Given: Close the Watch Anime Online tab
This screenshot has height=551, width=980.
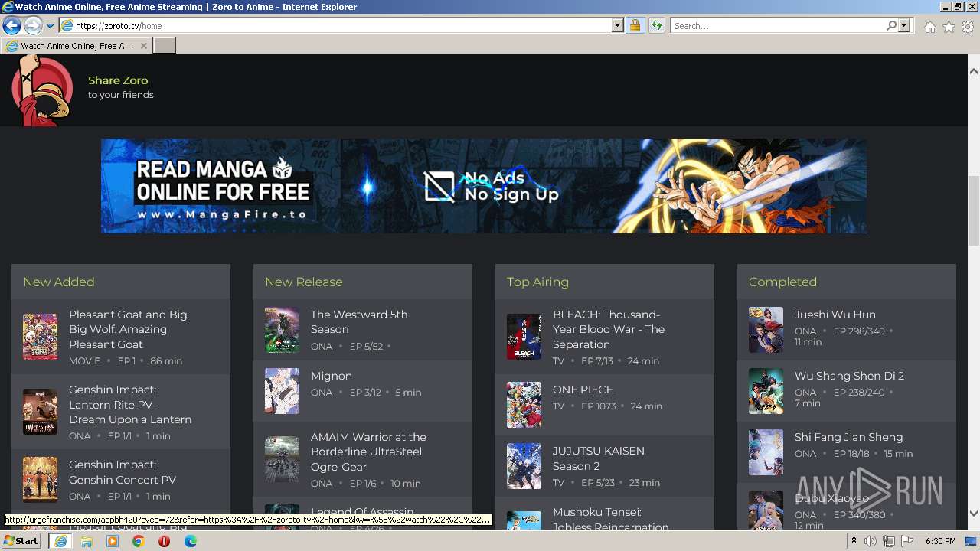Looking at the screenshot, I should point(144,46).
